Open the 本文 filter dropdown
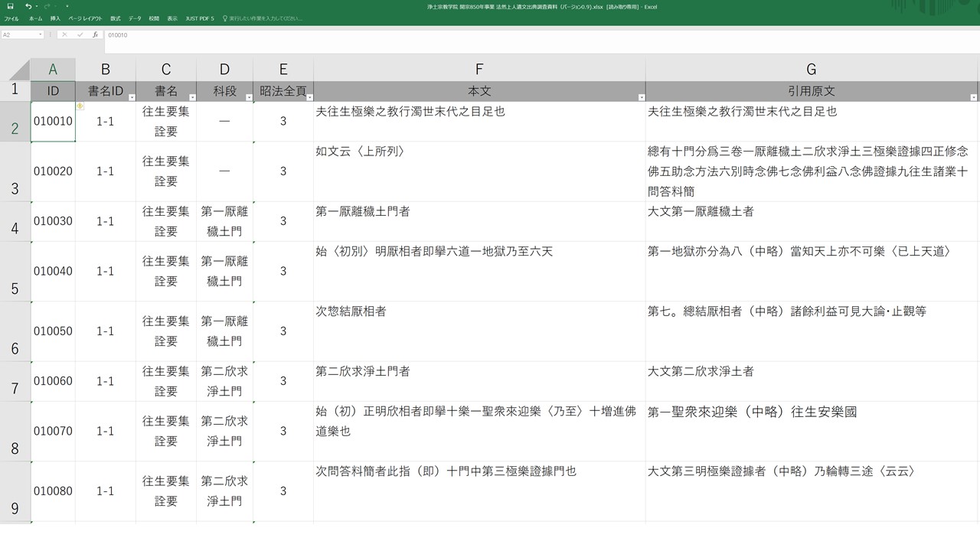The image size is (980, 551). point(641,97)
